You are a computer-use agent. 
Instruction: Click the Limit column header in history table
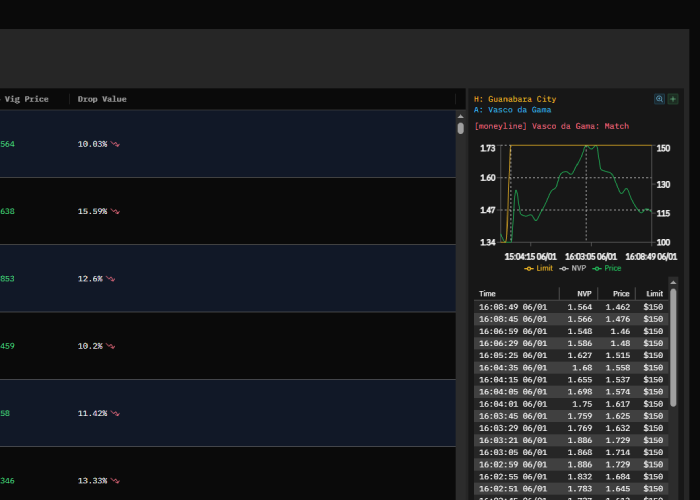point(654,294)
